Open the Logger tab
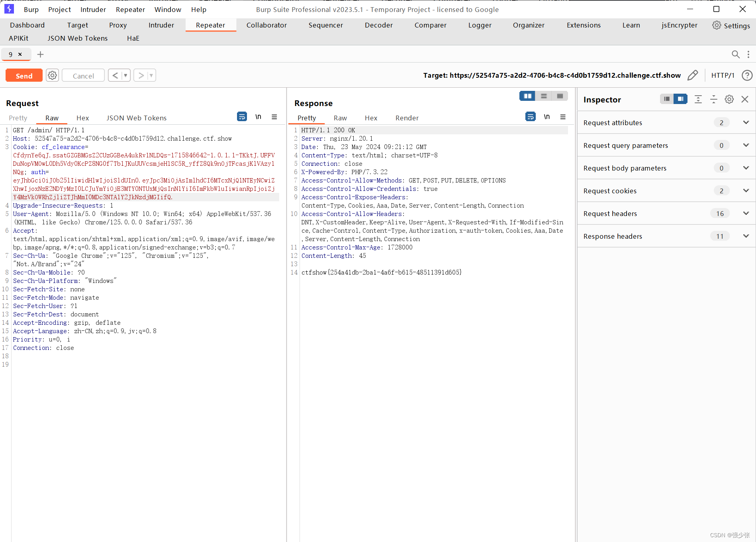This screenshot has height=542, width=756. pos(480,25)
